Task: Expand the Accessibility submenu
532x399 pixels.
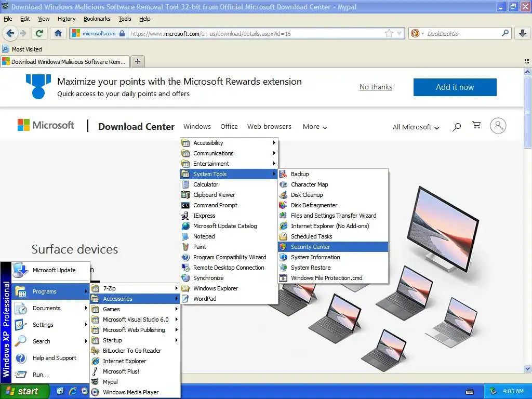Action: point(229,143)
